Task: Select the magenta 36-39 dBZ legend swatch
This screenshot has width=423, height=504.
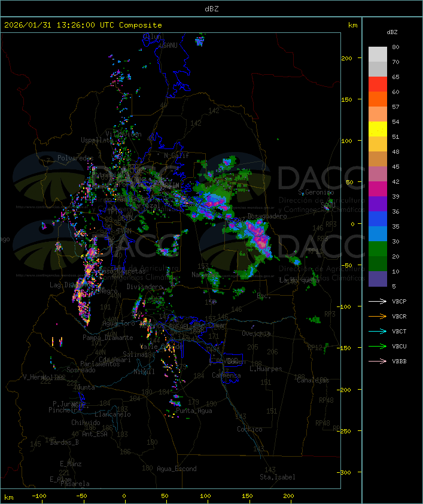Action: tap(378, 204)
